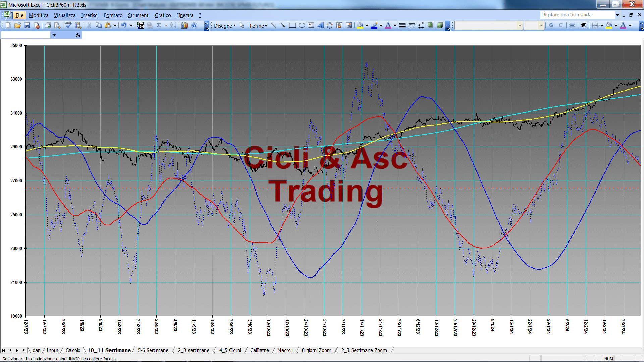
Task: Switch to the 8 giorni Zoom tab
Action: tap(316, 350)
